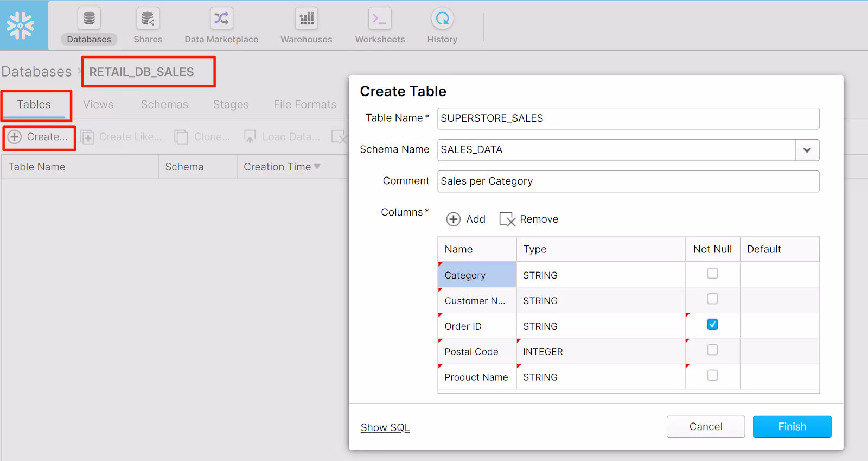This screenshot has width=868, height=461.
Task: Focus the Table Name input field
Action: (628, 118)
